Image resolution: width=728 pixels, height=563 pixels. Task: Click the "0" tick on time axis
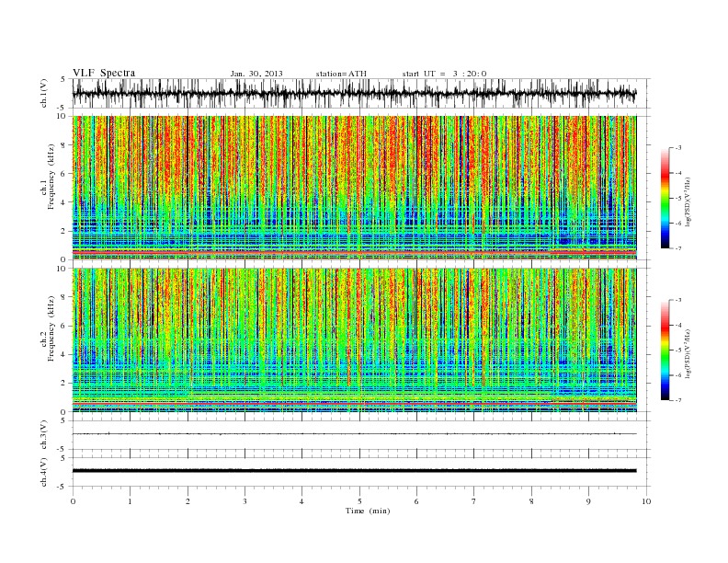73,501
